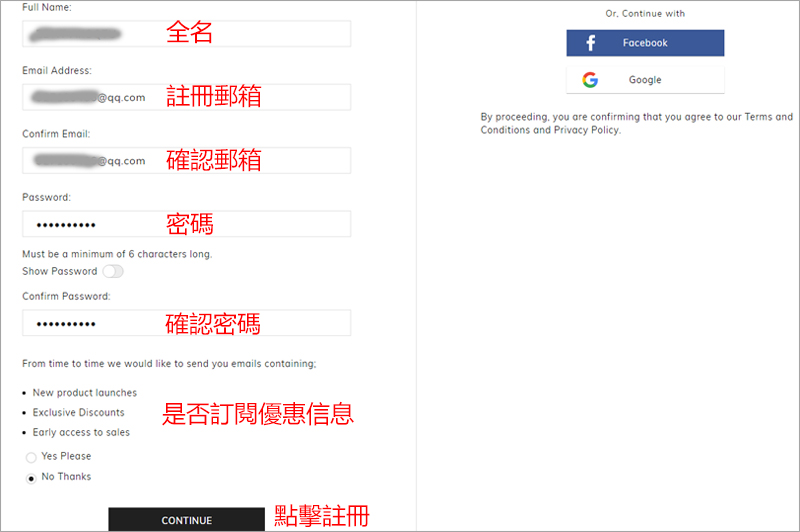
Task: Click the Facebook "f" logo icon
Action: (590, 43)
